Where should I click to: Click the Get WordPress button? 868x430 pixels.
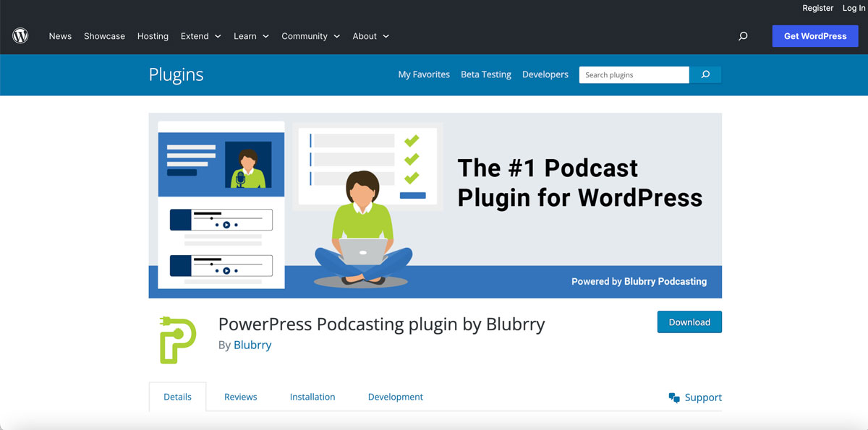[815, 35]
